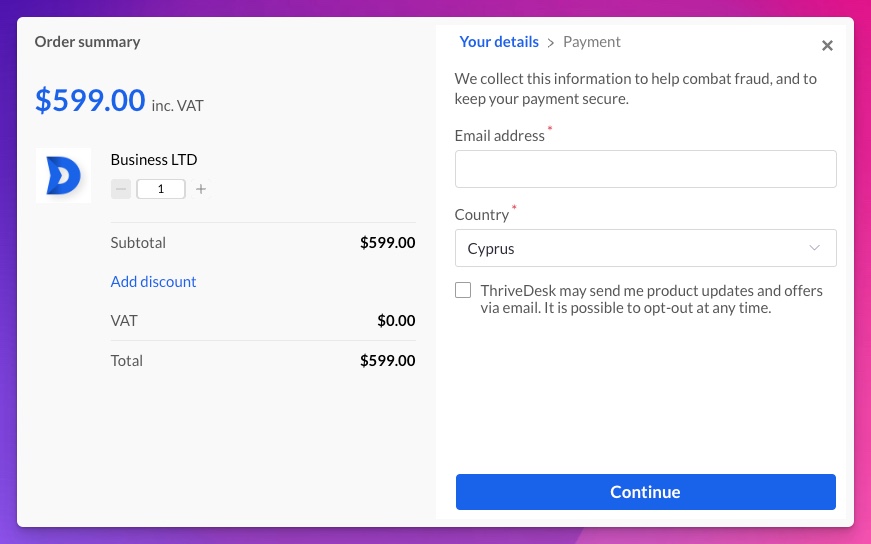Viewport: 871px width, 544px height.
Task: Select the Payment step
Action: pyautogui.click(x=592, y=42)
